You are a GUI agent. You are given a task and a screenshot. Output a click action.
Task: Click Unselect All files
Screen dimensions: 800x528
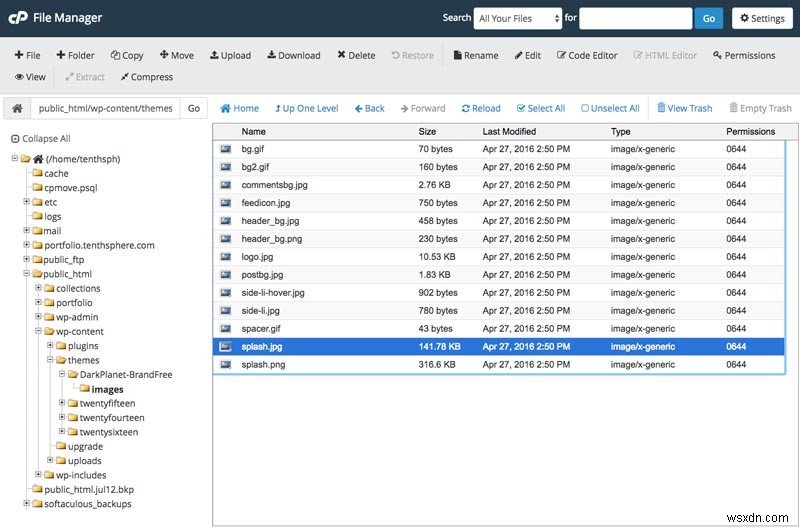point(610,108)
